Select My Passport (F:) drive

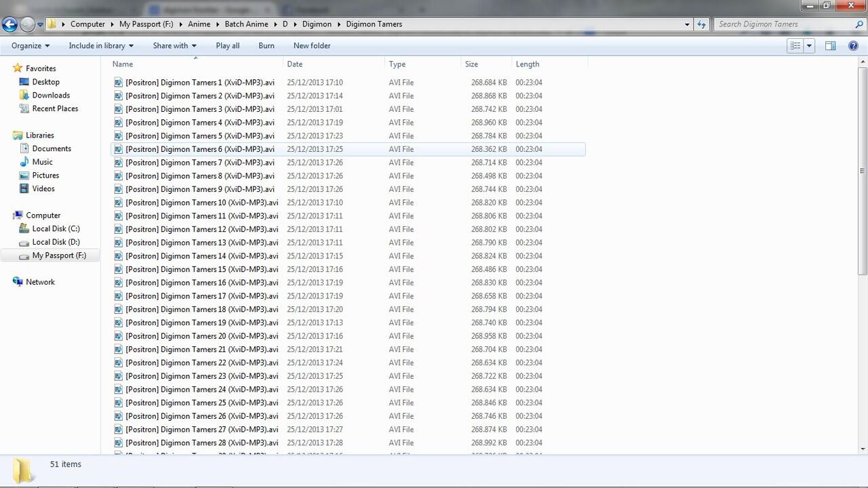tap(59, 256)
